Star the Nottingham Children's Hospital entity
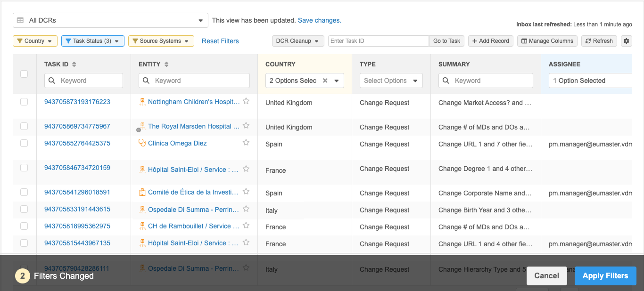Image resolution: width=644 pixels, height=291 pixels. pos(246,101)
